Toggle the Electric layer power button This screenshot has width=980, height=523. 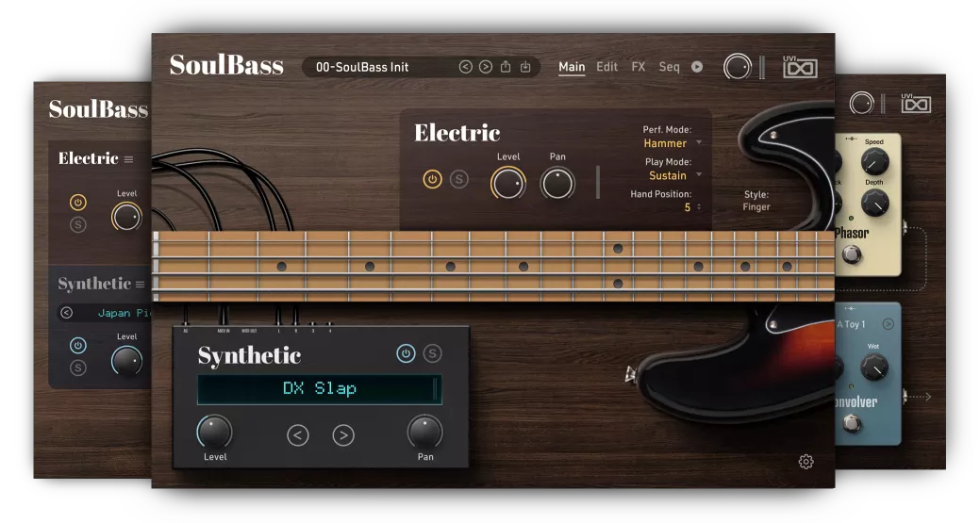432,179
